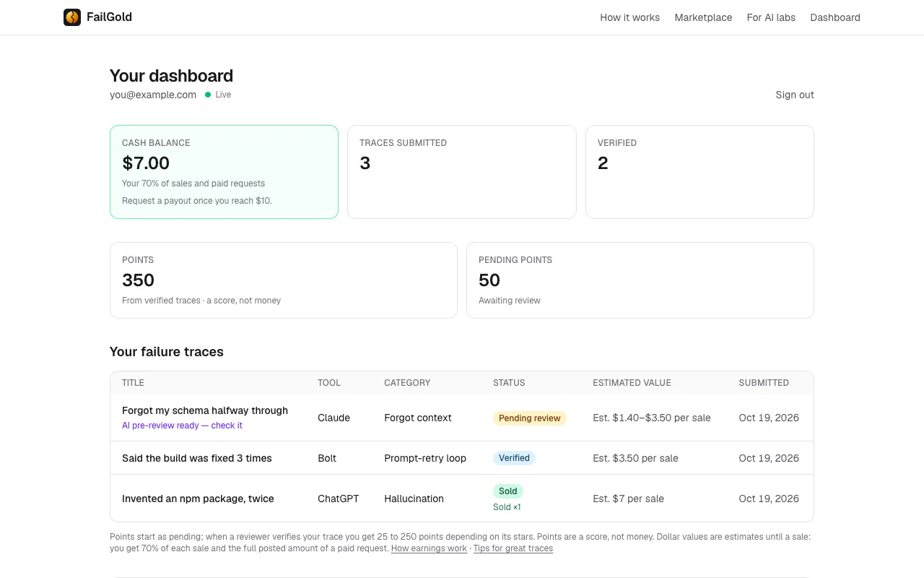Click the Pending review status badge

[530, 418]
